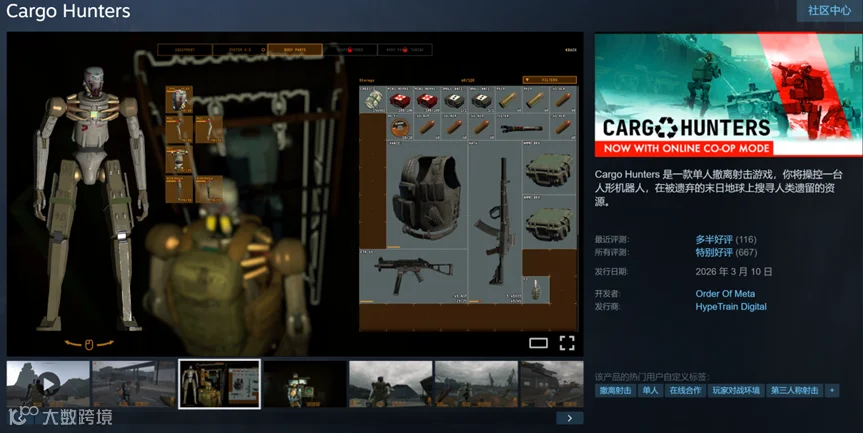Select the robot head body part slot
863x433 pixels.
click(179, 100)
